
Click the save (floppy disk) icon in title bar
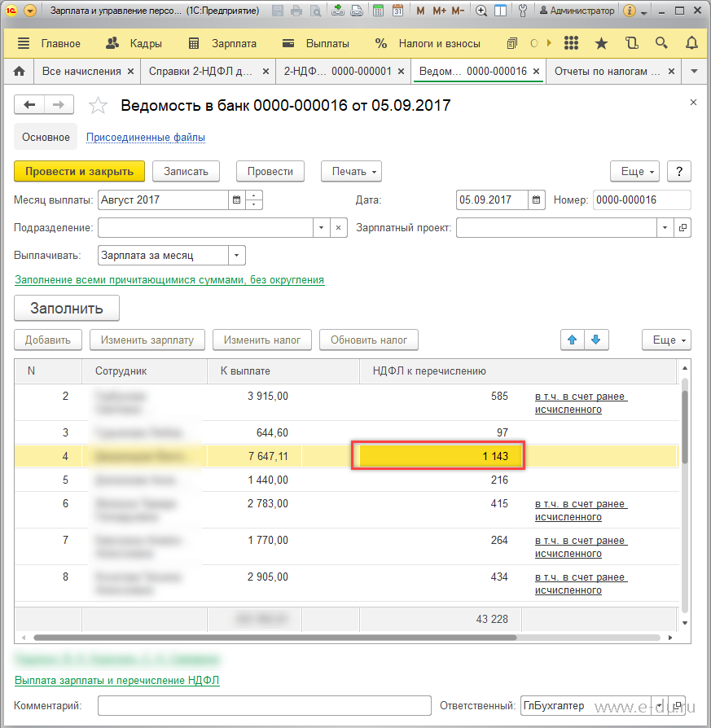coord(278,11)
